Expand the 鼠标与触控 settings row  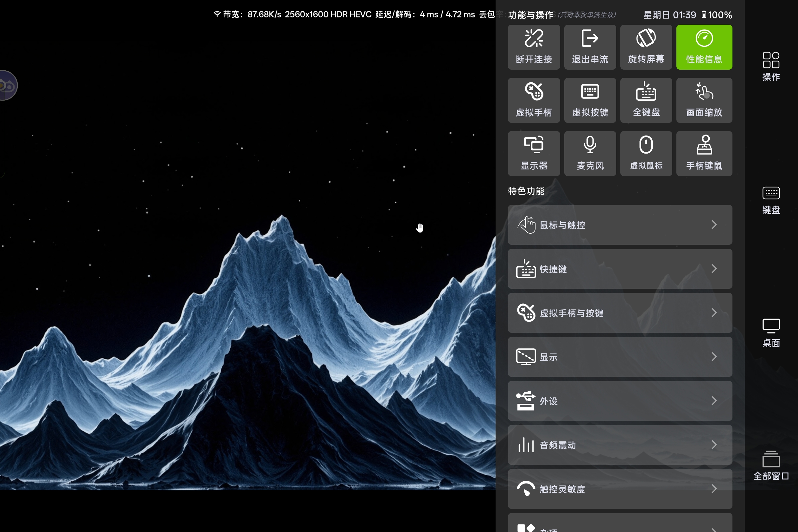coord(620,225)
